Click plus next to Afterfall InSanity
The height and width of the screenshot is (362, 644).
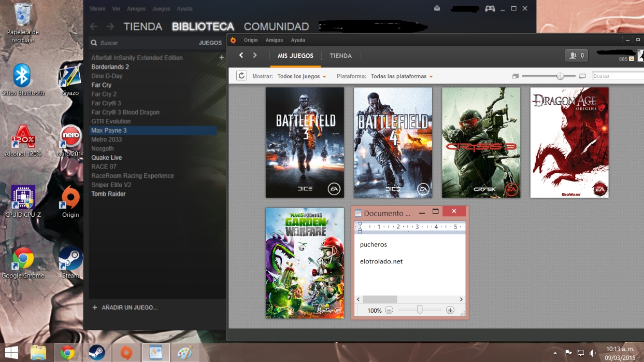click(x=222, y=58)
